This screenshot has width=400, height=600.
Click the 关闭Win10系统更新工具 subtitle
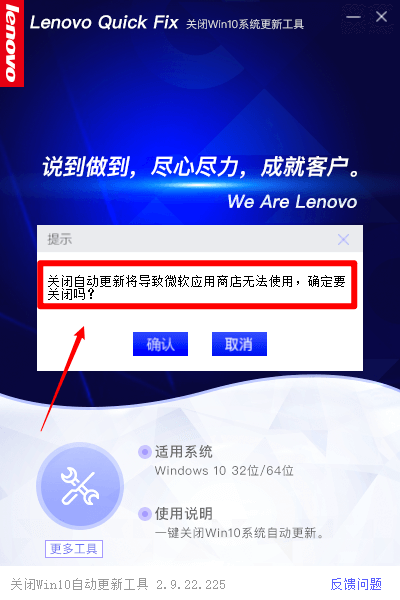[245, 24]
